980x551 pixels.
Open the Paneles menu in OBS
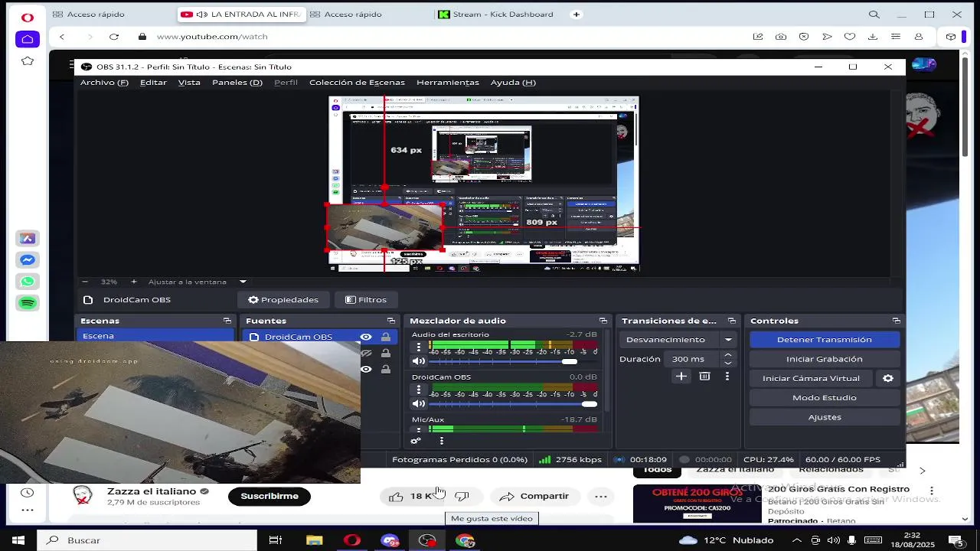tap(237, 83)
